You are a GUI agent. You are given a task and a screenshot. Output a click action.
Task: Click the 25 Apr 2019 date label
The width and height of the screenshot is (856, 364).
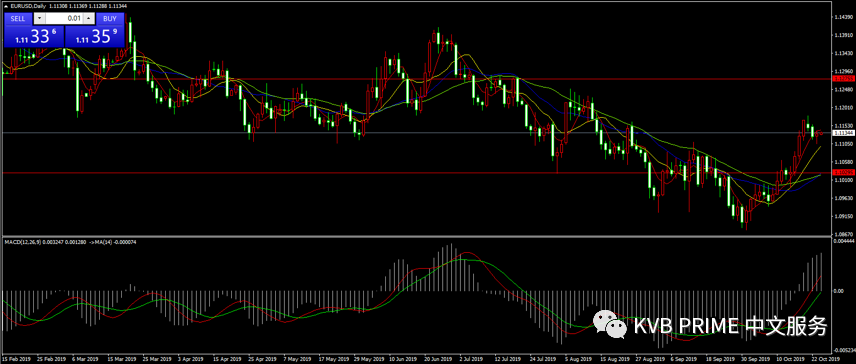262,360
